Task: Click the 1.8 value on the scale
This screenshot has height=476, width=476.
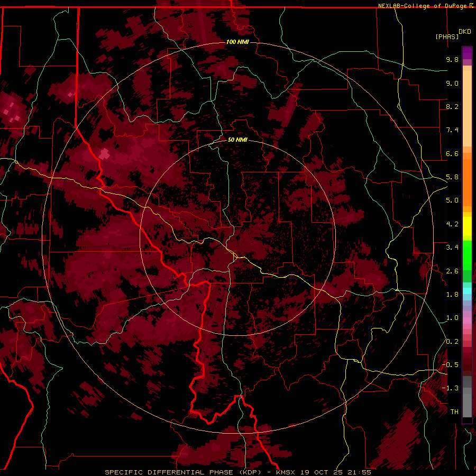Action: pyautogui.click(x=452, y=295)
